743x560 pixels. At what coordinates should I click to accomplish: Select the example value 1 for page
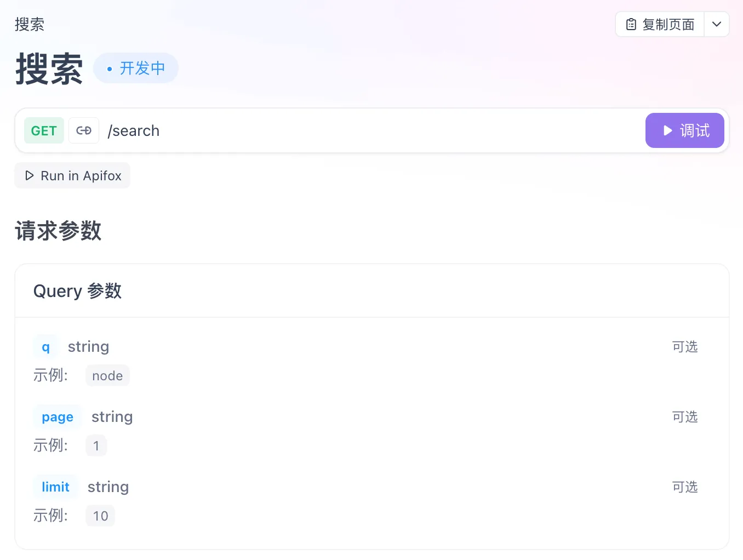pos(96,446)
